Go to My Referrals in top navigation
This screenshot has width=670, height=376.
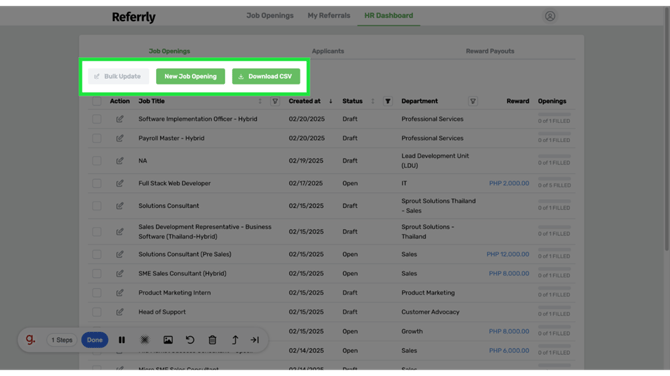click(329, 15)
